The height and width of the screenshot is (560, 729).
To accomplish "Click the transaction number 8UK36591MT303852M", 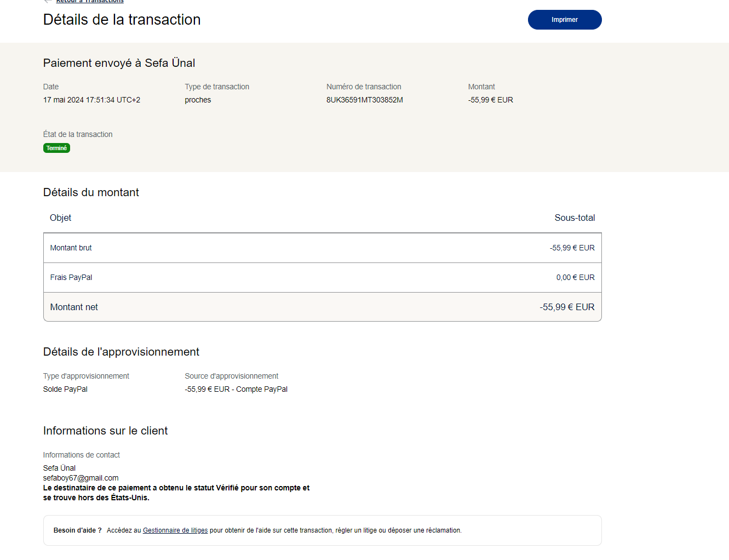I will [x=364, y=100].
